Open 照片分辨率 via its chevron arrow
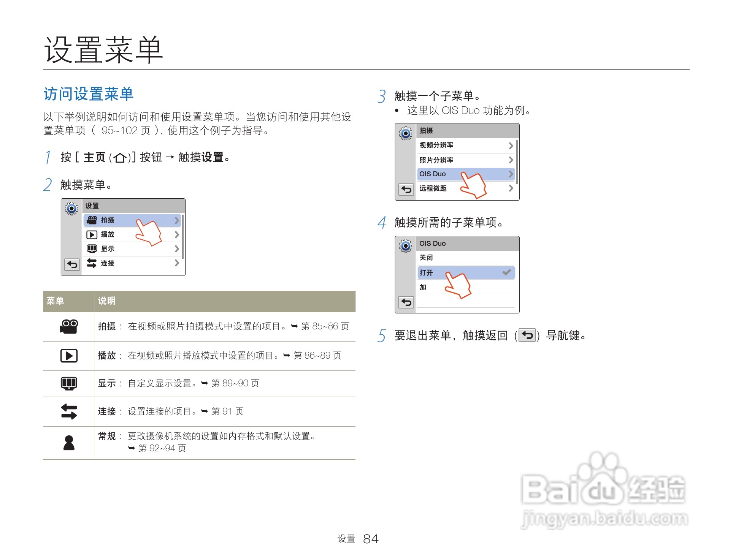The width and height of the screenshot is (733, 560). [511, 160]
